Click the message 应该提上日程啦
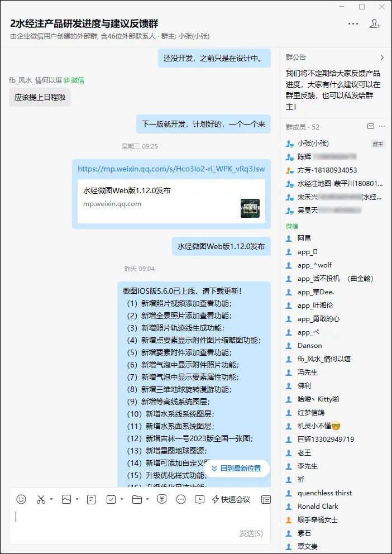The height and width of the screenshot is (554, 392). tap(40, 97)
